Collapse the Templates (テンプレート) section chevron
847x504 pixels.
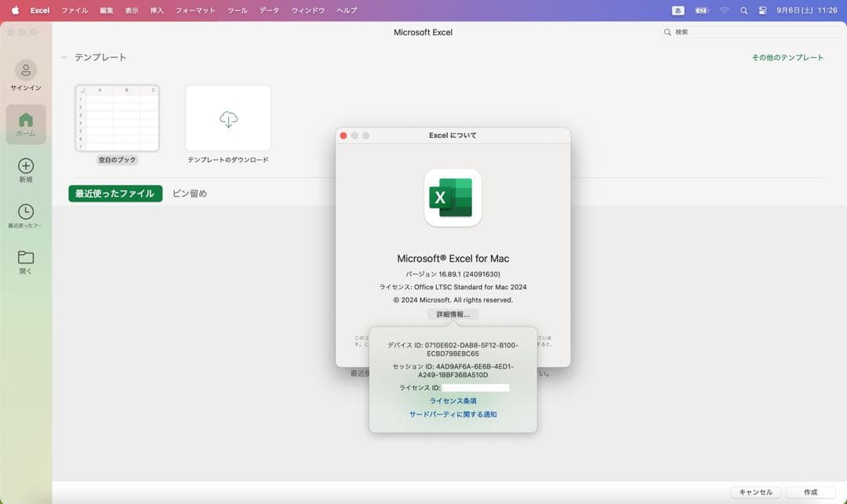(x=64, y=58)
